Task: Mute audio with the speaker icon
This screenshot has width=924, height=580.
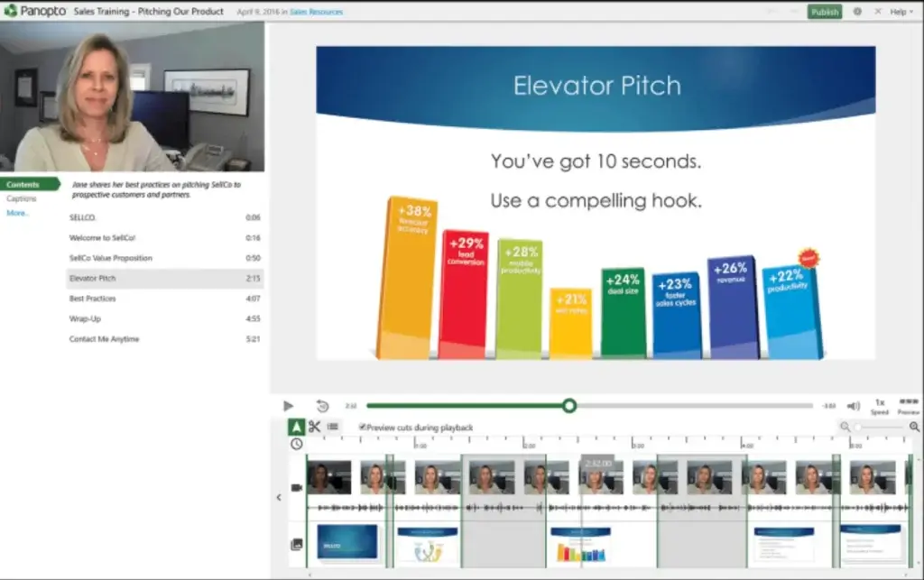Action: click(x=853, y=407)
